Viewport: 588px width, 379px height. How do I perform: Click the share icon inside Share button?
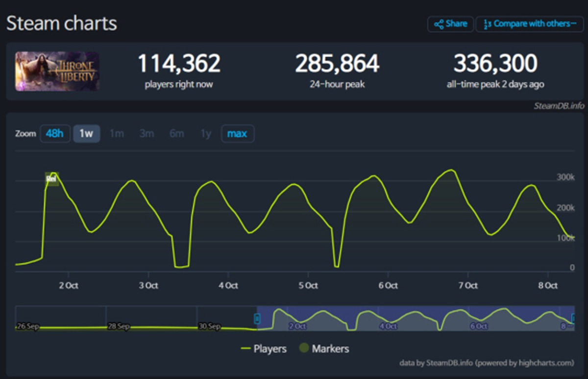(439, 24)
